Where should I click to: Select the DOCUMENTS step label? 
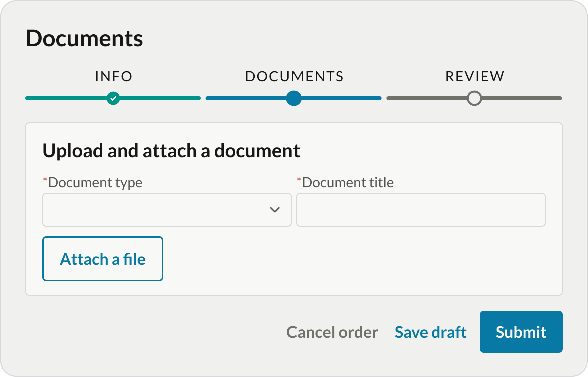pyautogui.click(x=294, y=76)
